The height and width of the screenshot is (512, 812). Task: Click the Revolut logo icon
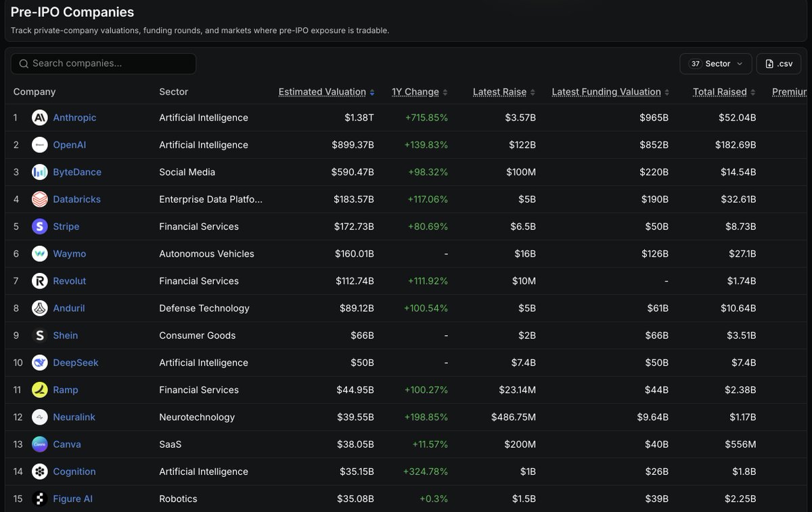(40, 281)
